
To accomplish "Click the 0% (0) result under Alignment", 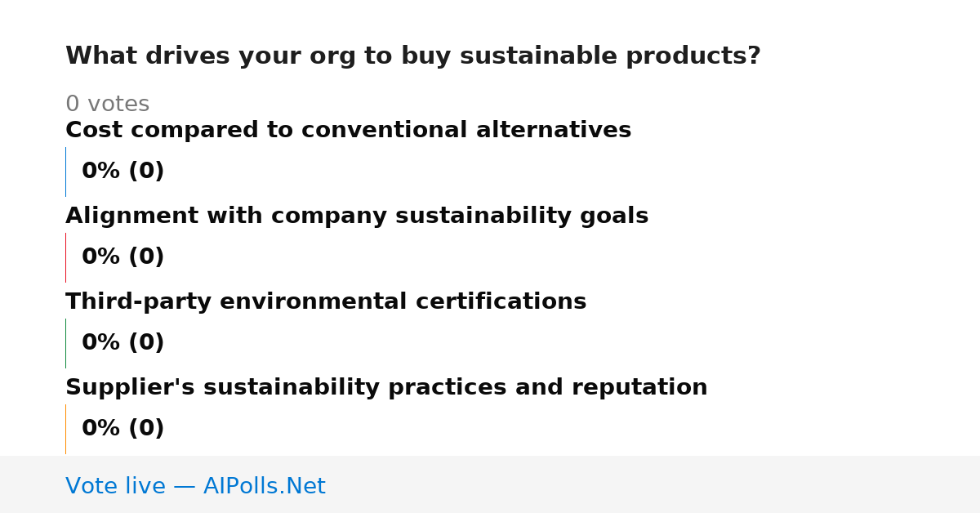I will [x=122, y=257].
